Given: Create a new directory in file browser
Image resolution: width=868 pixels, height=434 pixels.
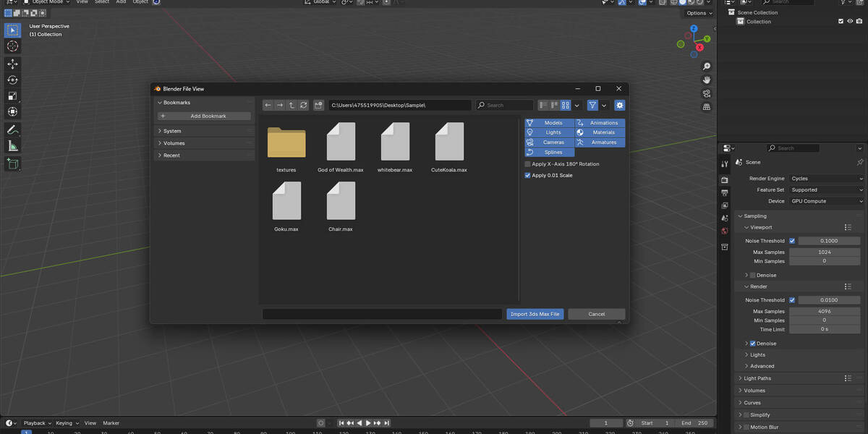Looking at the screenshot, I should coord(319,105).
